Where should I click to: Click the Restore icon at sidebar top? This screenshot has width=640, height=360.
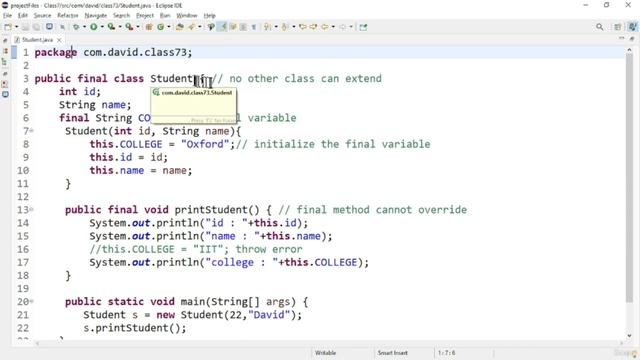(5, 41)
